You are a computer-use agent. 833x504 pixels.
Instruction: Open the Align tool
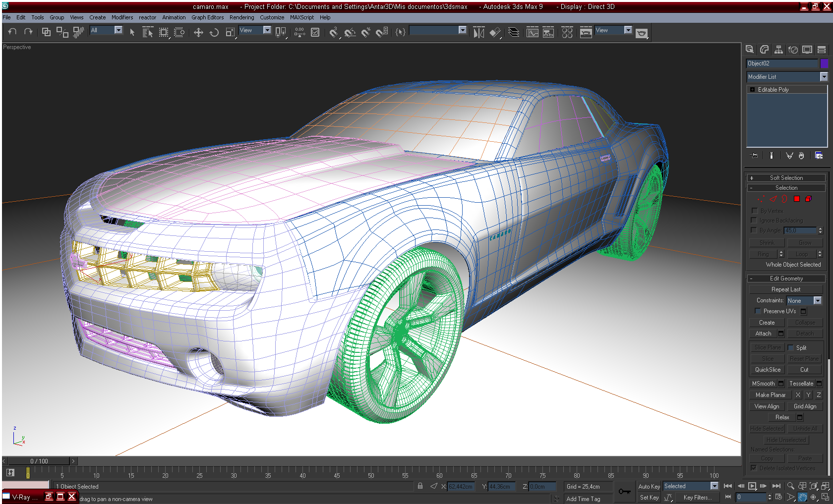point(495,32)
